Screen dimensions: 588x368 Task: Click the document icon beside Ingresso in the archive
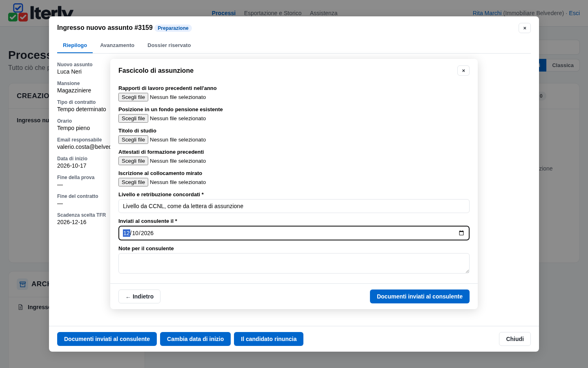[x=20, y=307]
